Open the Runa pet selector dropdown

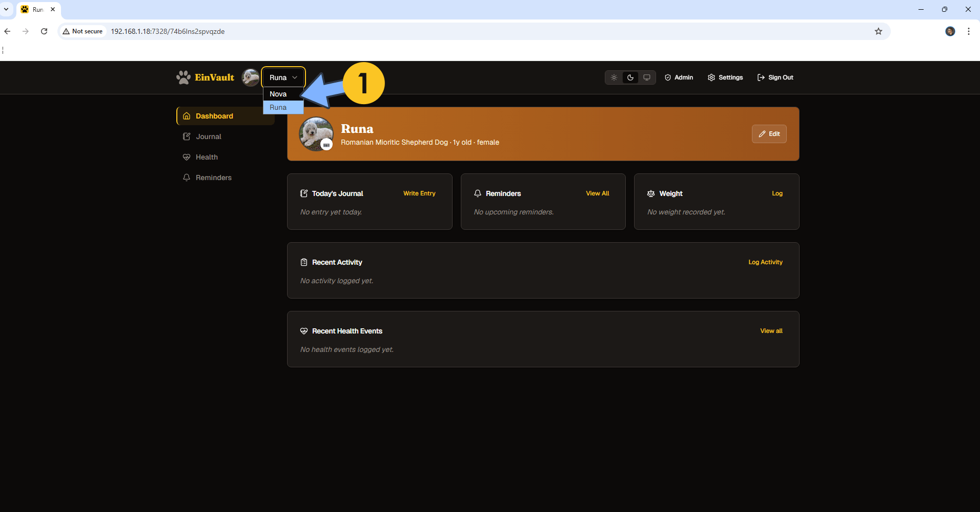coord(283,77)
